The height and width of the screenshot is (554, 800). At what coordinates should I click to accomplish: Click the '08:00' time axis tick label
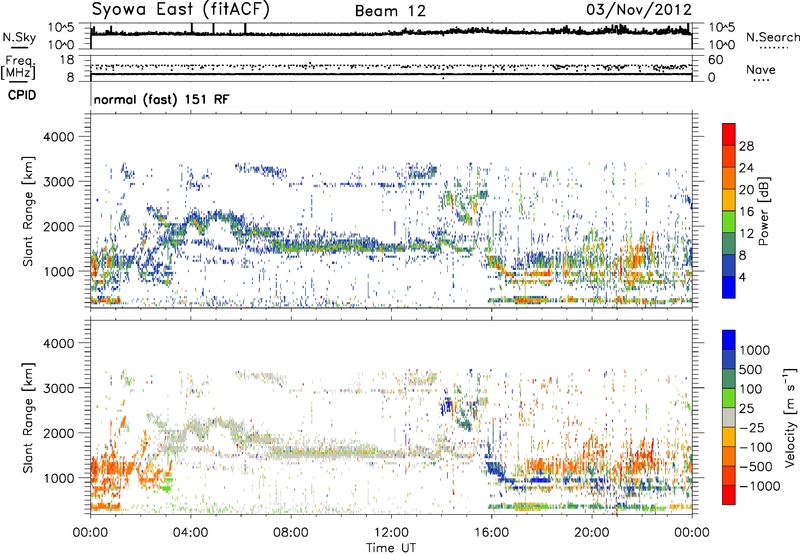(x=291, y=533)
